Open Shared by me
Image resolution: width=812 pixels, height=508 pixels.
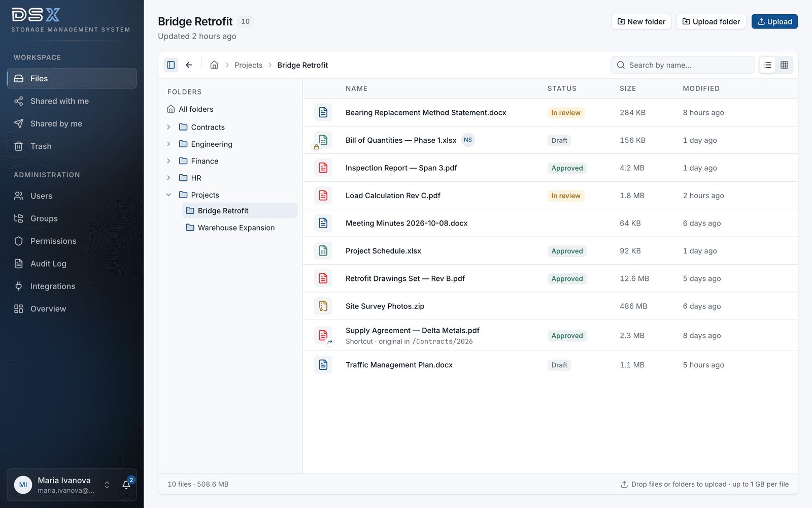tap(72, 123)
